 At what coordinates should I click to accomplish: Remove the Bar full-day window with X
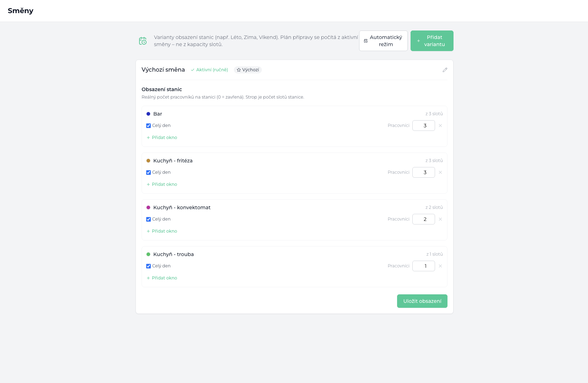point(440,126)
